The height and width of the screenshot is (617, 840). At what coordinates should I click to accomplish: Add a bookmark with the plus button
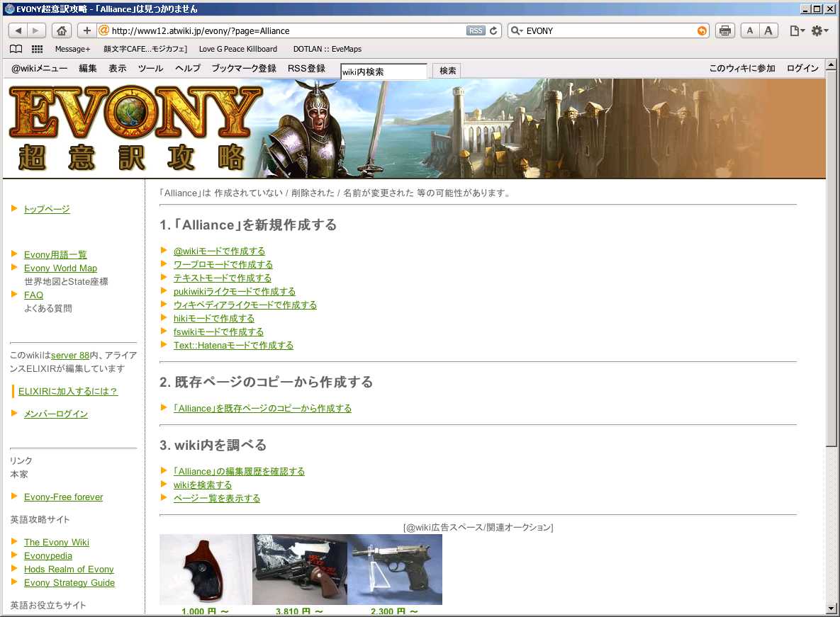[x=86, y=31]
